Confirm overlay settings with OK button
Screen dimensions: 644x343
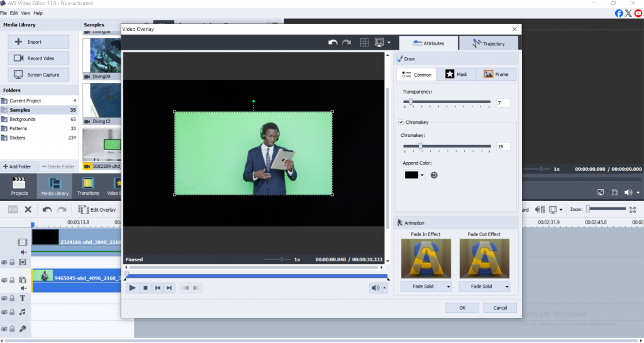462,308
